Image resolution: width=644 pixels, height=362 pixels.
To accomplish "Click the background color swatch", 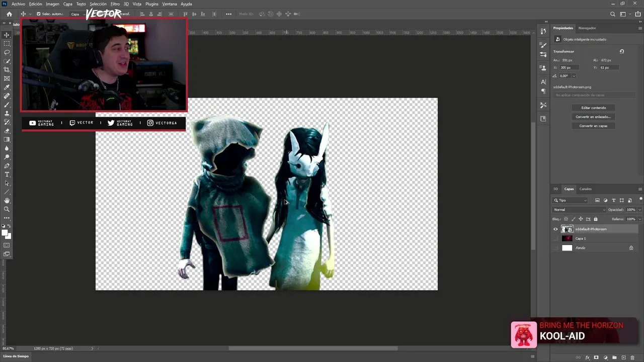I will 9,236.
